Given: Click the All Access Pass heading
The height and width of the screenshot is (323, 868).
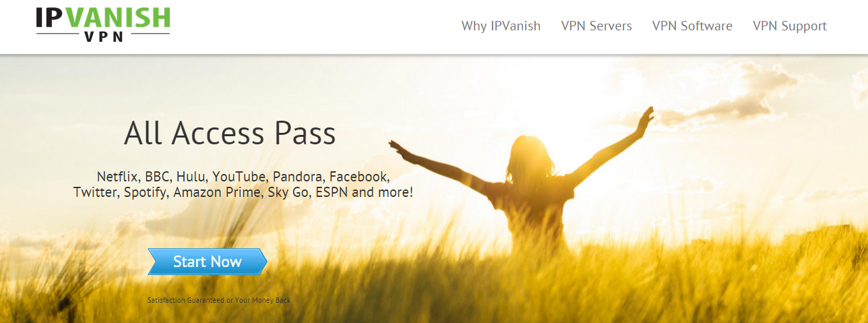Looking at the screenshot, I should pos(230,134).
